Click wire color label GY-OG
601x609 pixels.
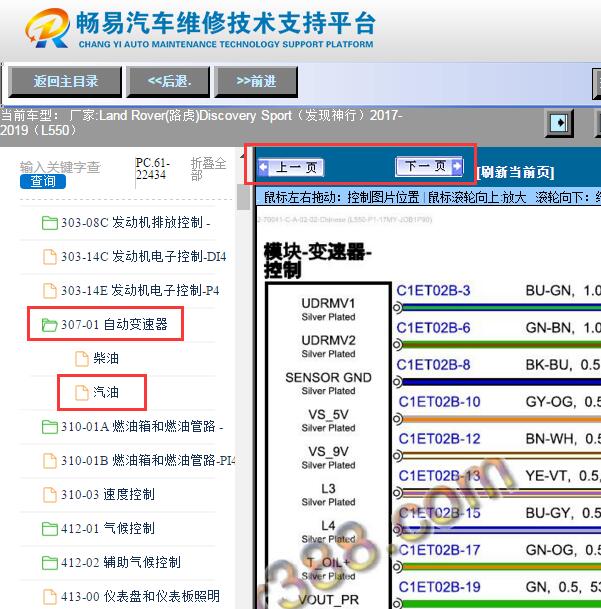(549, 402)
